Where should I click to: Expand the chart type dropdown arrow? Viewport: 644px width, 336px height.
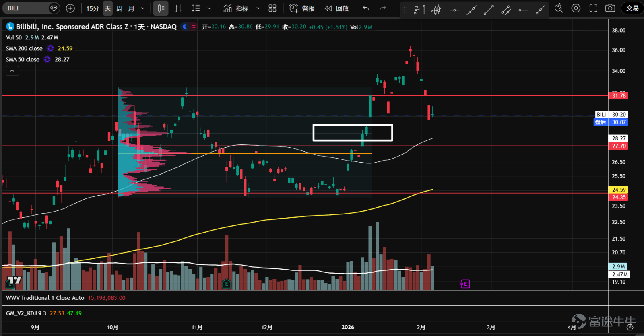coord(209,8)
